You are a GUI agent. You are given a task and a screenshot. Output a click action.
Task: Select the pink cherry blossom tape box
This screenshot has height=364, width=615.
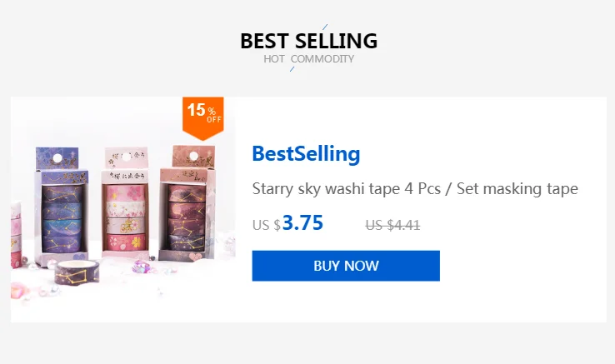125,202
